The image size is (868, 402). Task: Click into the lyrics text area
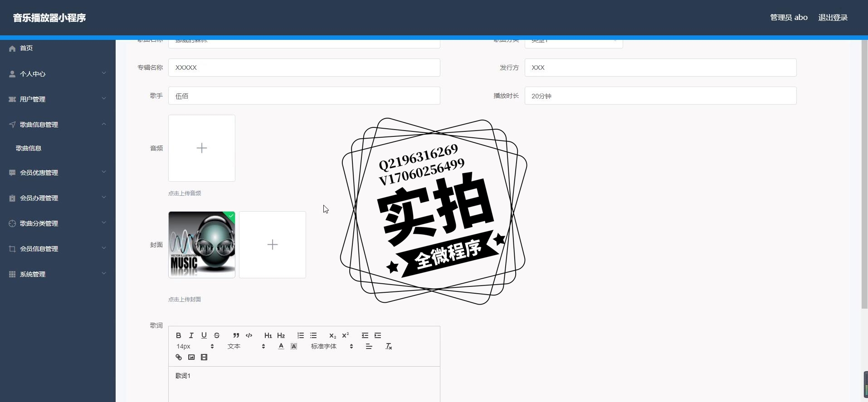click(x=304, y=384)
